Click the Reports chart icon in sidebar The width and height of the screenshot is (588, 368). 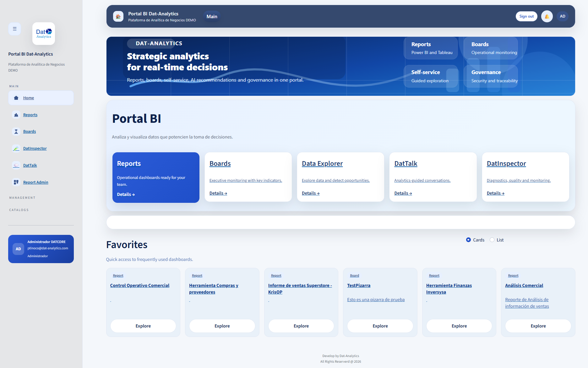(16, 115)
